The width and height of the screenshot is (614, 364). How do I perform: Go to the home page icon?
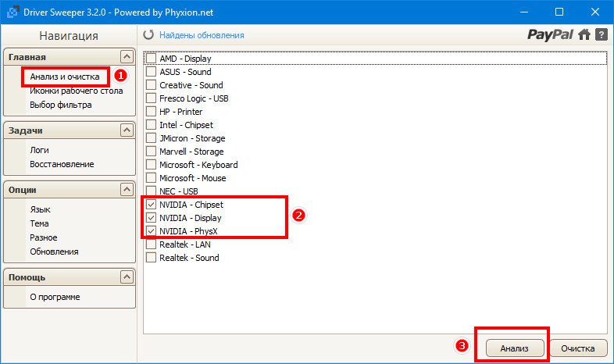(x=584, y=34)
